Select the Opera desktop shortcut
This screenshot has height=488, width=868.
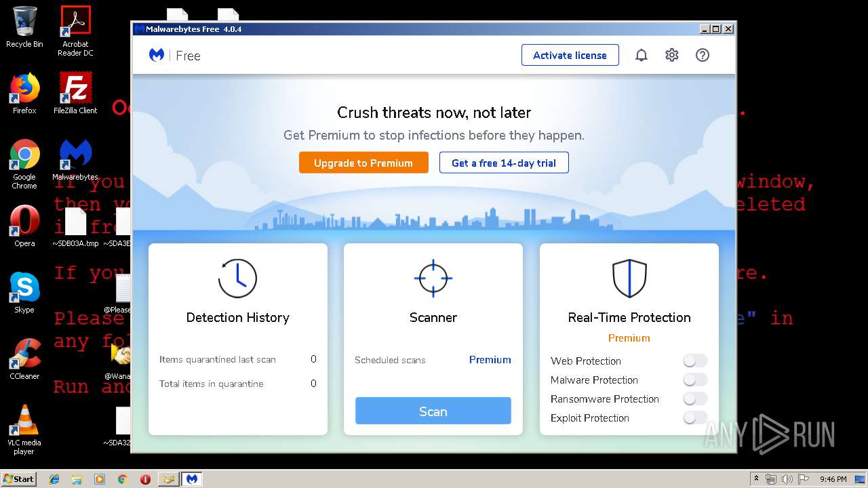tap(24, 226)
